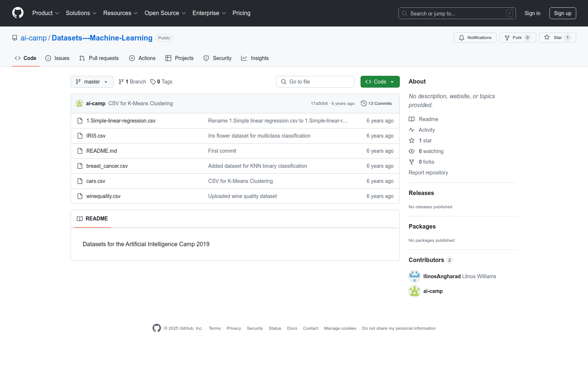Click the file icon beside README.md

pos(80,151)
